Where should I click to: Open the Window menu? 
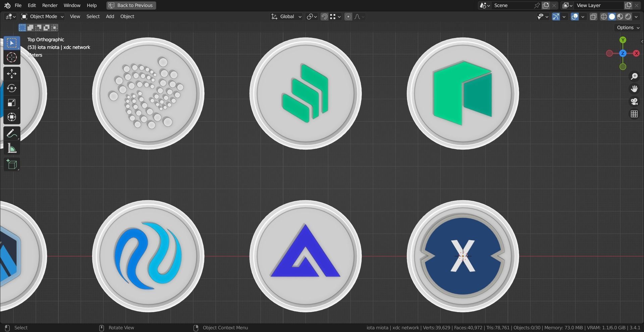pos(72,5)
